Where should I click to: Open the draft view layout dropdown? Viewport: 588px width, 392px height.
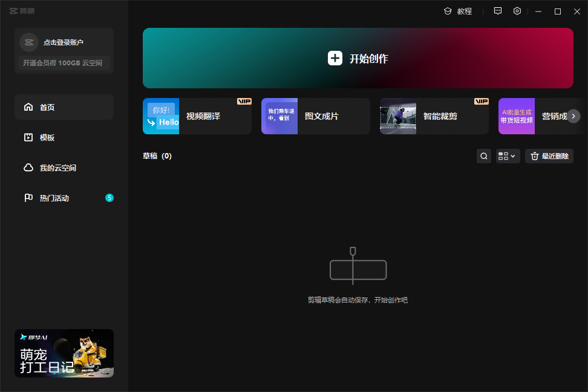click(x=508, y=156)
